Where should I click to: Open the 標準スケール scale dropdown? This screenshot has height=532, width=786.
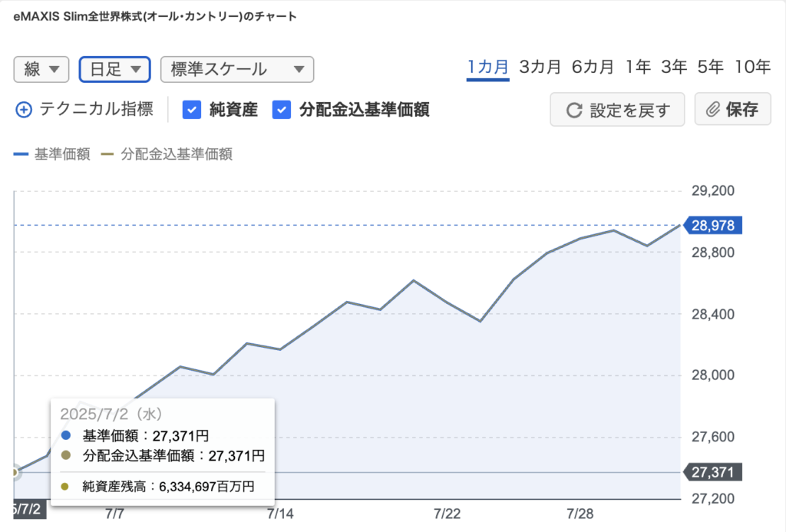click(x=237, y=69)
